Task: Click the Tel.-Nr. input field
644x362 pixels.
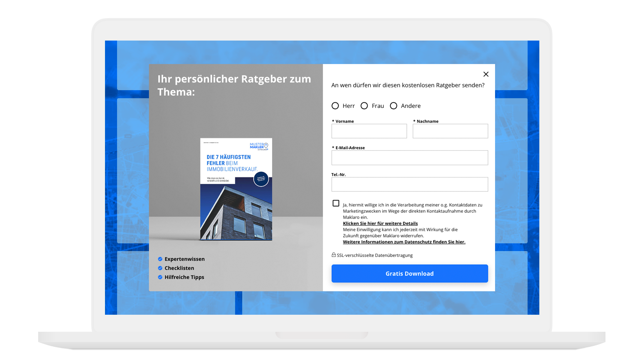Action: pos(410,184)
